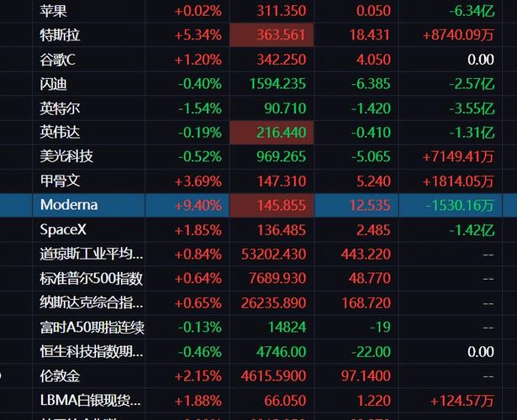Click the 美光科技 stock name
This screenshot has height=420, width=517.
(x=66, y=156)
